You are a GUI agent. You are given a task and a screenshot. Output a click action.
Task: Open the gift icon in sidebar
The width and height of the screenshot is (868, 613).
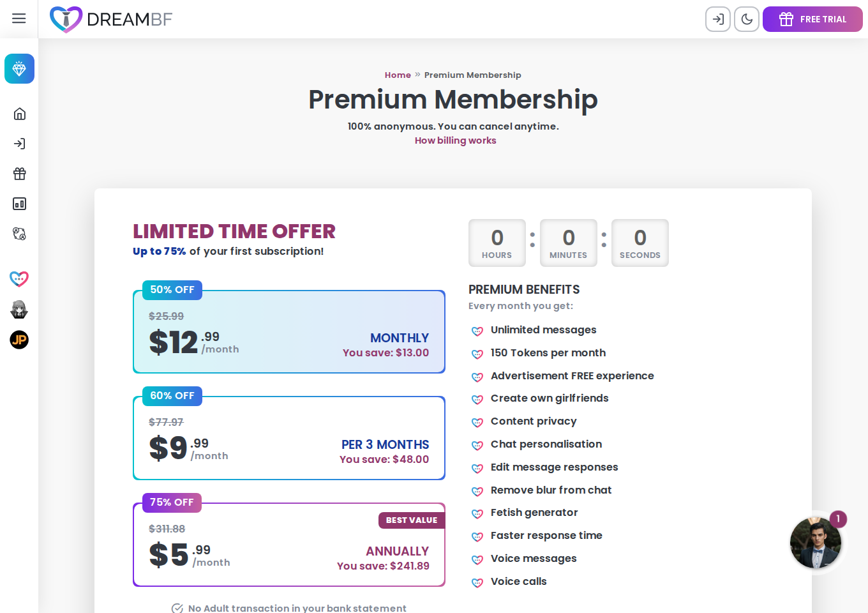(20, 174)
